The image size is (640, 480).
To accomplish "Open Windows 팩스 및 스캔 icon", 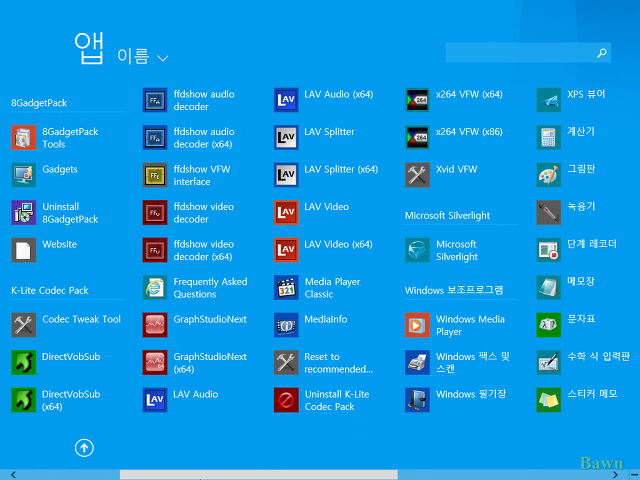I will [x=417, y=362].
